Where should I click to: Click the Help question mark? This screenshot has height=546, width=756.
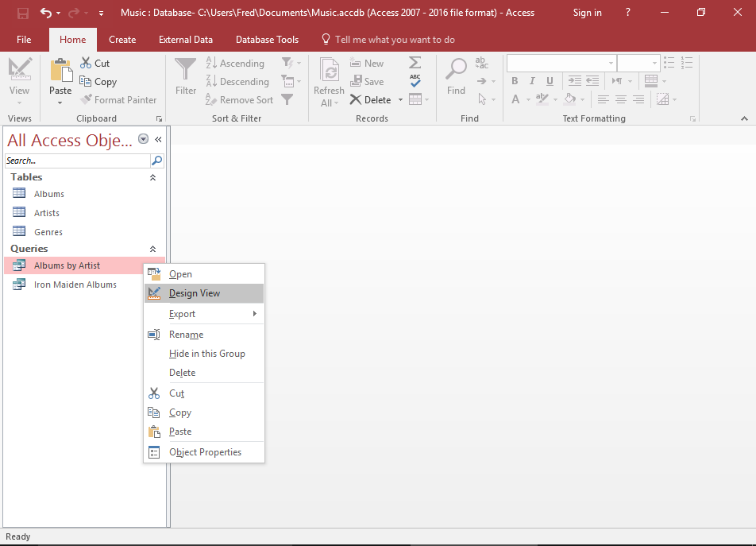pos(627,13)
